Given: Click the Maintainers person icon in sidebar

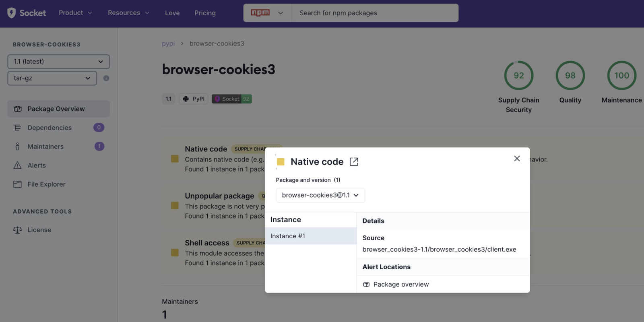Looking at the screenshot, I should coord(17,147).
